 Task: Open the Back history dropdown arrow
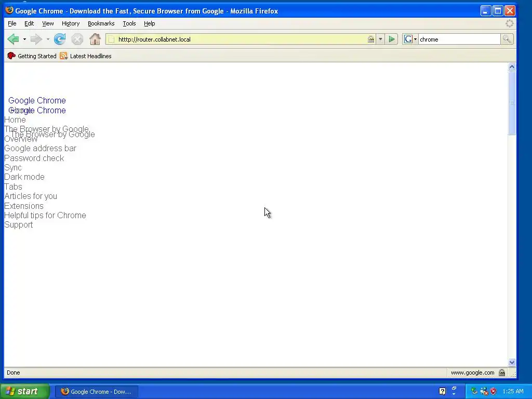[x=24, y=39]
